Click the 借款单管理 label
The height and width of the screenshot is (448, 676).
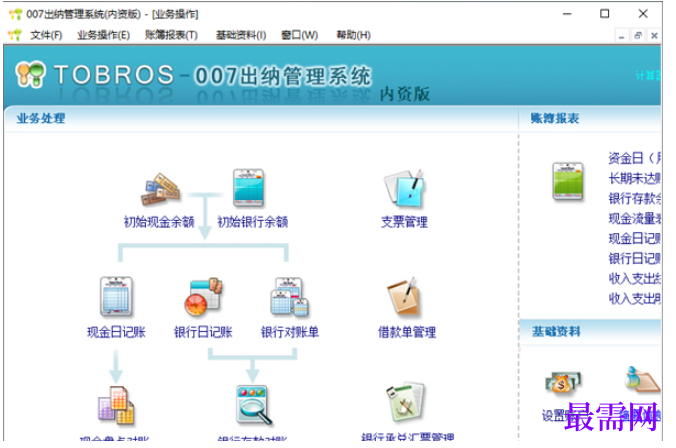point(407,332)
